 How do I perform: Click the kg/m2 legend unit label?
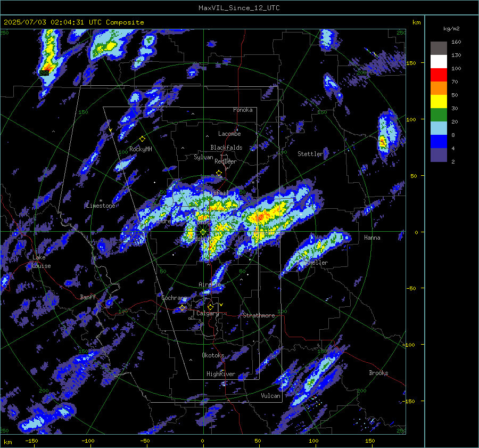(x=451, y=29)
